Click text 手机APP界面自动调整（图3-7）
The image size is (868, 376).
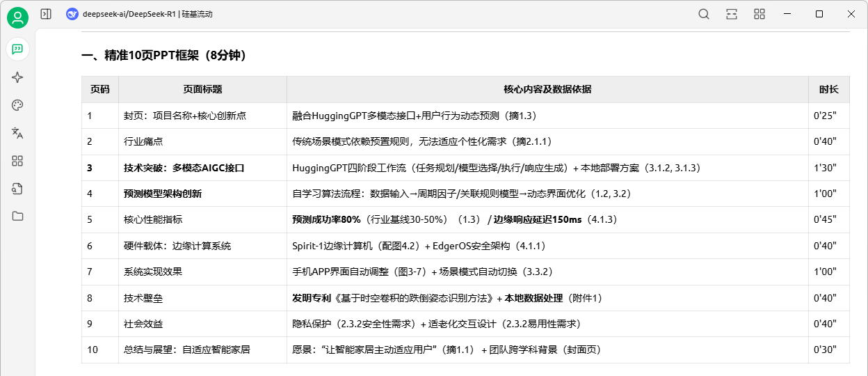coord(360,272)
